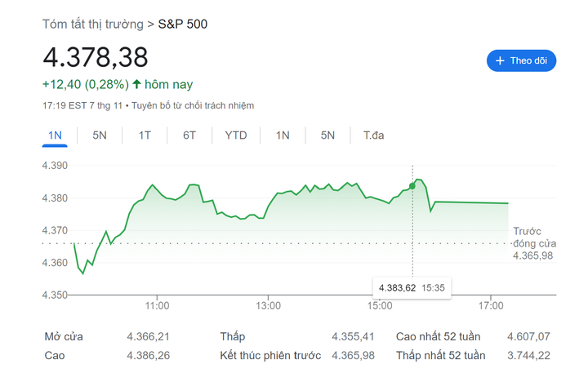
Task: Select the T.đa maximum range tab
Action: tap(373, 135)
